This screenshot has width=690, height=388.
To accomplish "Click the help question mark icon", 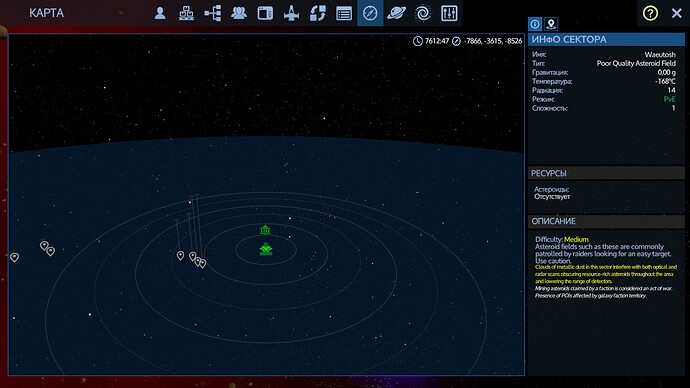I will tap(650, 13).
